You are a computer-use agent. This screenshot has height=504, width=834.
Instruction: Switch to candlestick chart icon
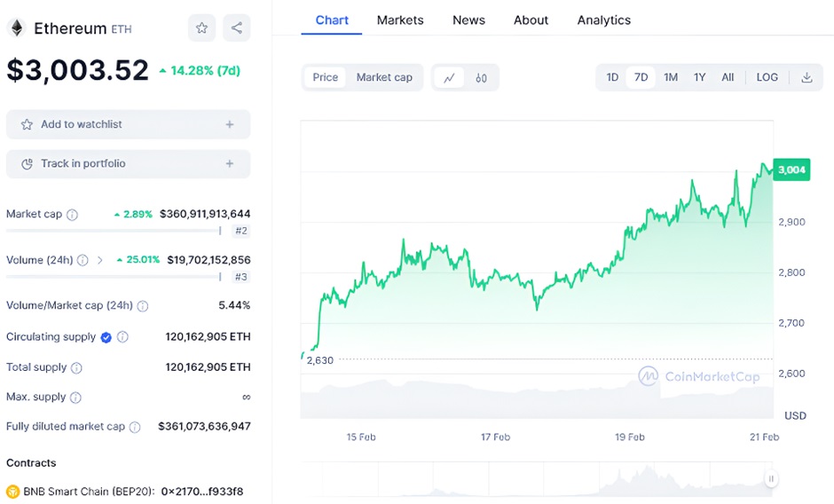pos(481,78)
